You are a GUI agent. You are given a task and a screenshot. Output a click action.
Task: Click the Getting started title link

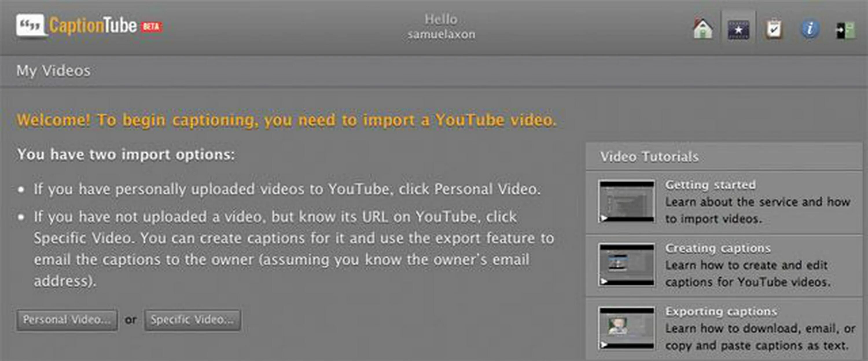pyautogui.click(x=710, y=185)
